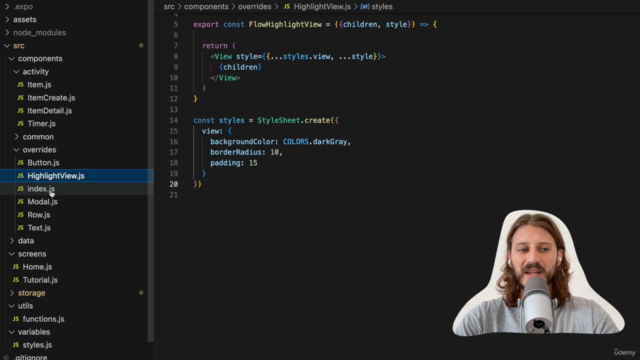Open Tutorial.js screen file
Screen dimensions: 640x360
(40, 280)
